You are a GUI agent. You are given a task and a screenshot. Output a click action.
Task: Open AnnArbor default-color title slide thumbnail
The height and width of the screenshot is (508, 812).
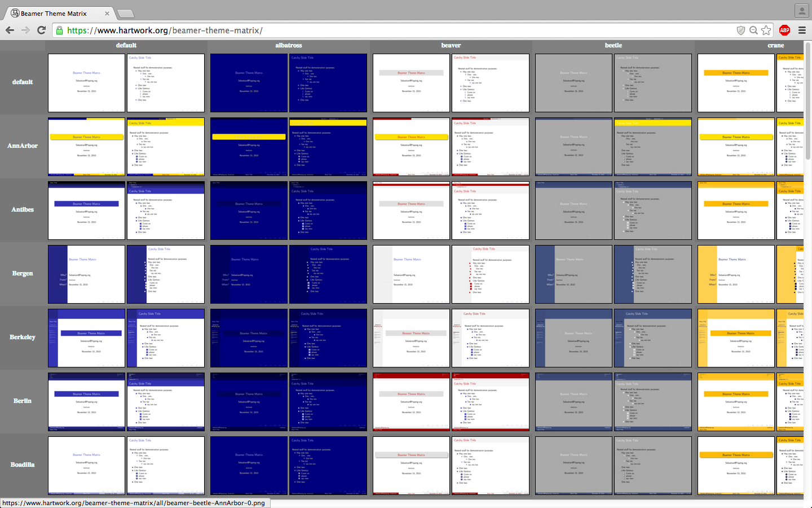86,147
